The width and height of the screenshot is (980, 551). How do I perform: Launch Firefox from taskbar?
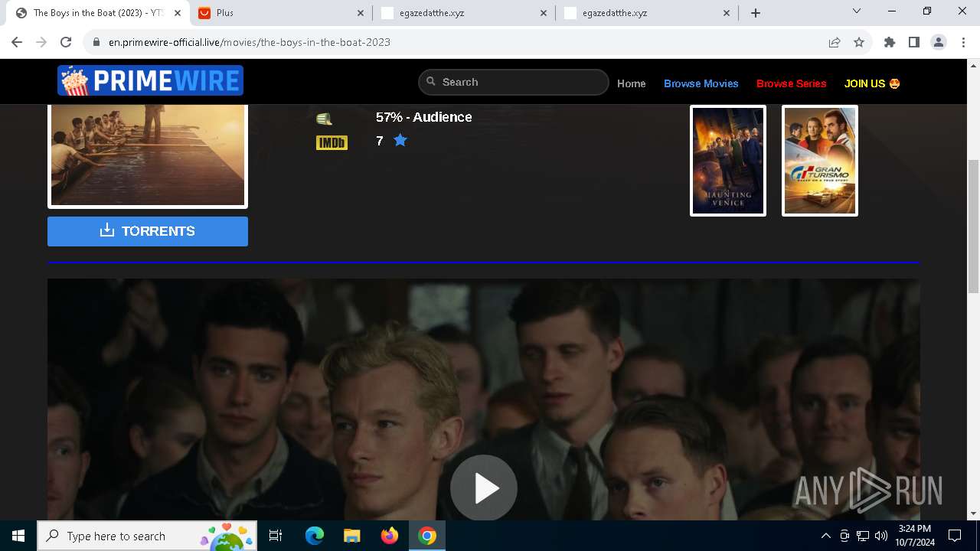pyautogui.click(x=390, y=536)
